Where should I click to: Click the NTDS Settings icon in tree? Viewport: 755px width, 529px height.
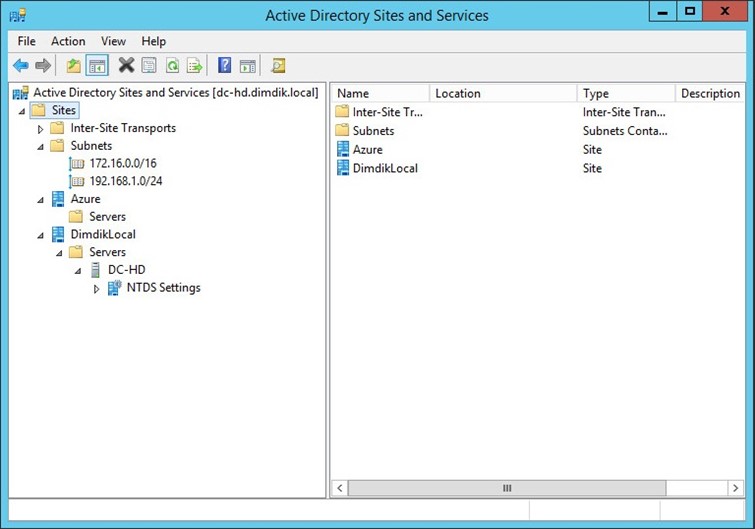point(114,288)
